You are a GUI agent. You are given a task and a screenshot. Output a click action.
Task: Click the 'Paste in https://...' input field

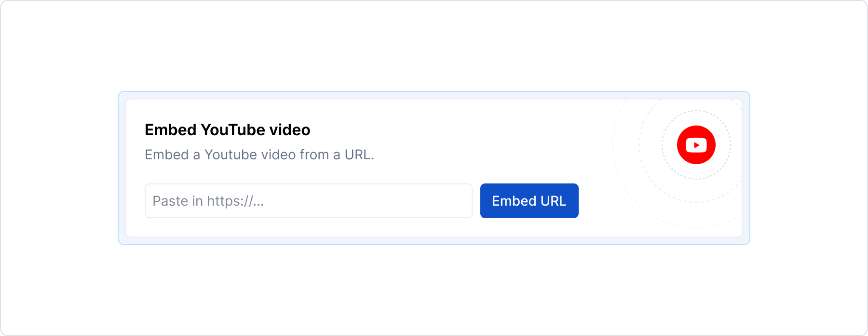[x=308, y=201]
